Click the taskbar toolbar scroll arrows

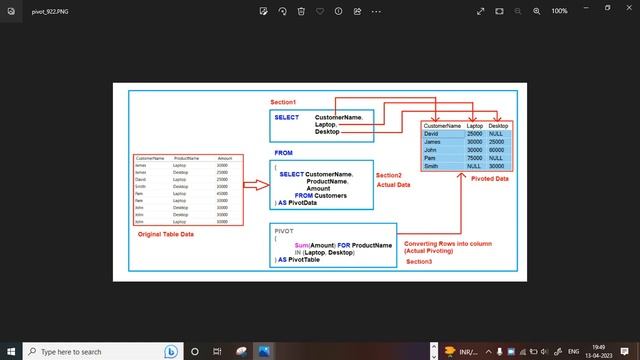tap(434, 351)
